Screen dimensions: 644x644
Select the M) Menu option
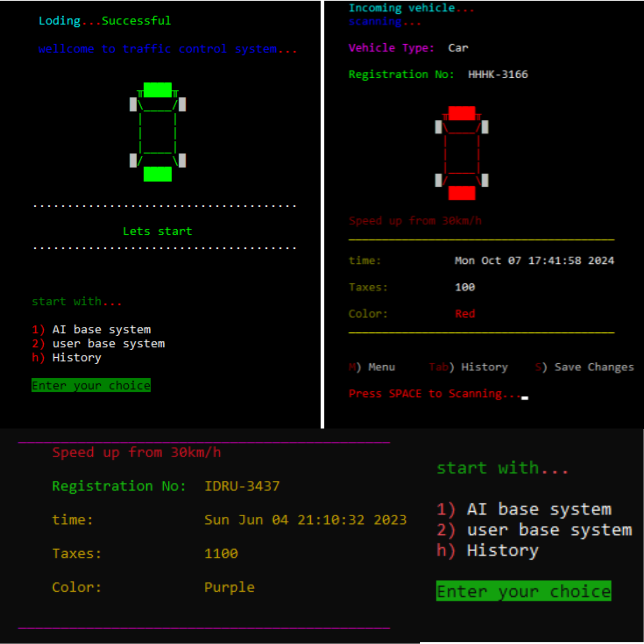coord(372,367)
